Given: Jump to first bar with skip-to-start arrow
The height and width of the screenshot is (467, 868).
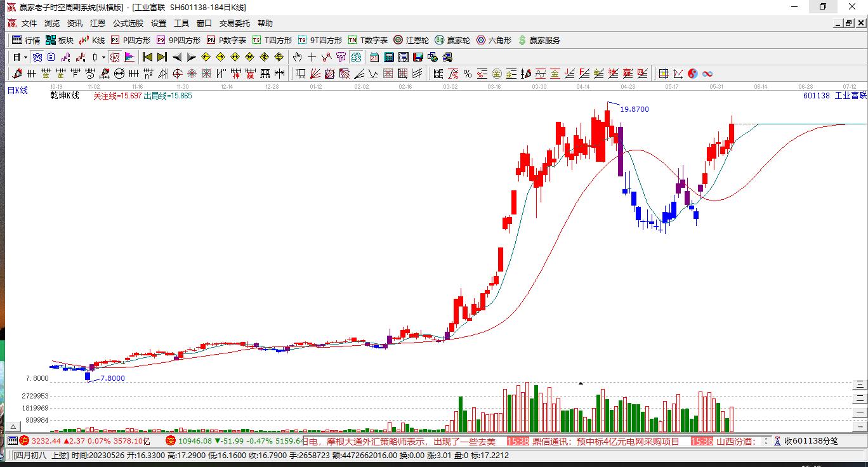Looking at the screenshot, I should click(x=147, y=57).
